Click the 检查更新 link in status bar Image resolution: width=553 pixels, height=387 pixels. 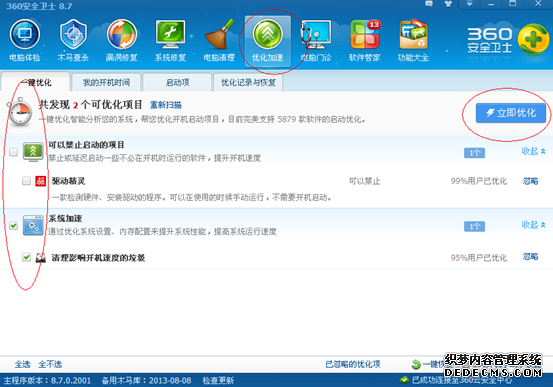click(218, 380)
